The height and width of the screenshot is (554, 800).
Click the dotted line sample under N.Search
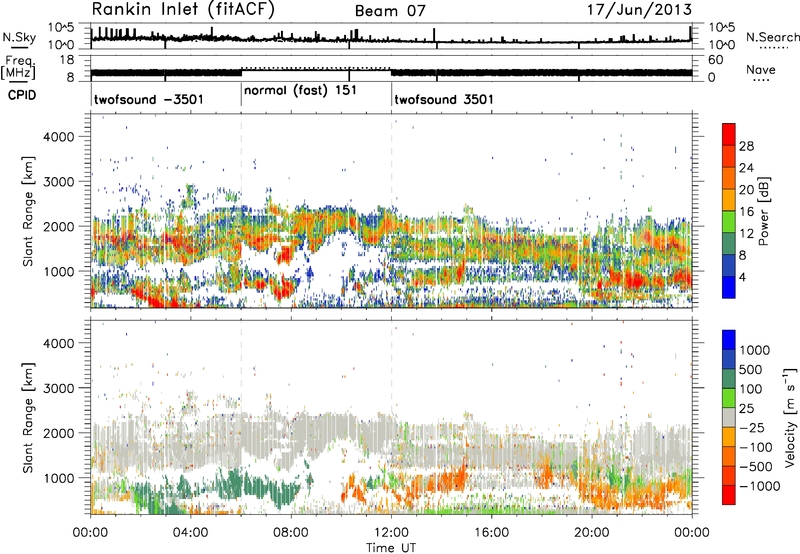coord(774,48)
